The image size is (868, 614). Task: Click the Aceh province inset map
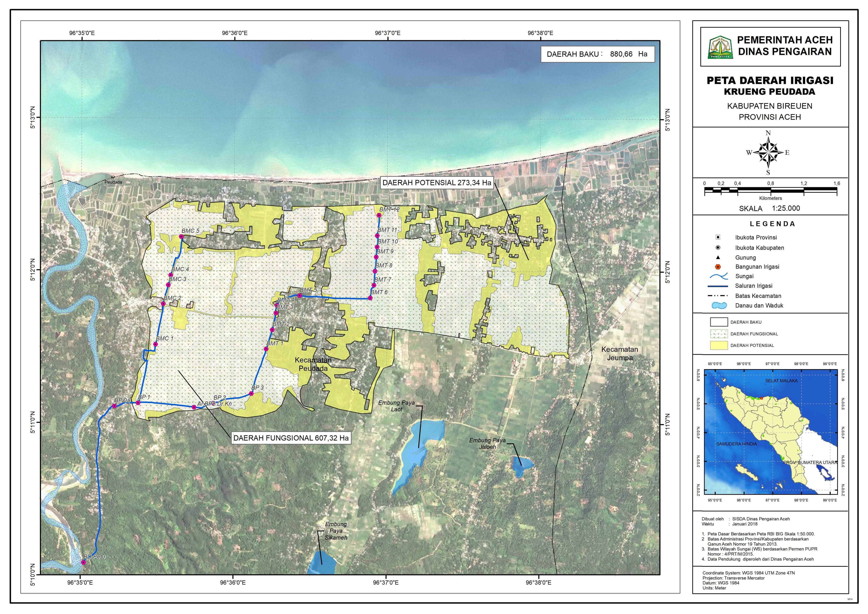(x=772, y=431)
